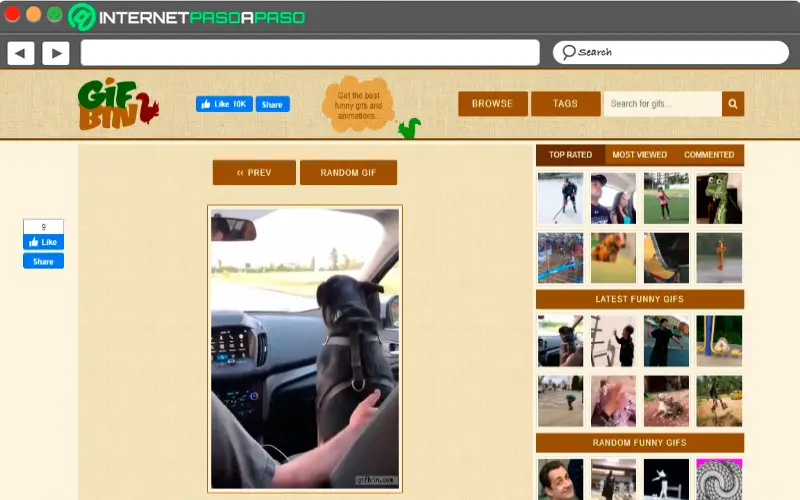Click the LATEST FUNNY GIFS heading
This screenshot has width=800, height=500.
640,299
